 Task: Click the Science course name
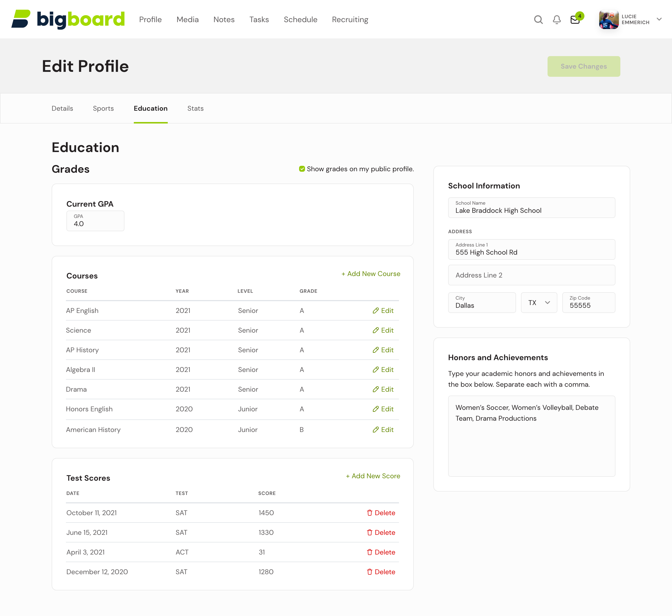tap(78, 330)
